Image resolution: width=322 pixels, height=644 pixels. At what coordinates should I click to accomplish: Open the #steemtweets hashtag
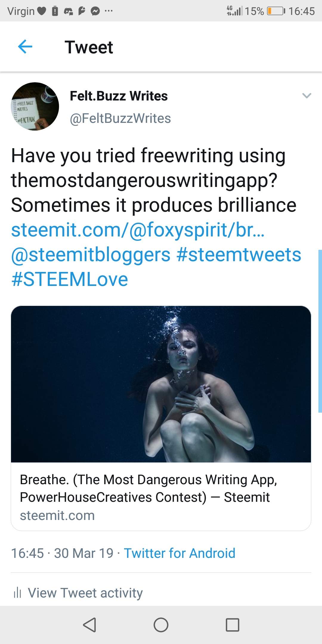(x=239, y=255)
